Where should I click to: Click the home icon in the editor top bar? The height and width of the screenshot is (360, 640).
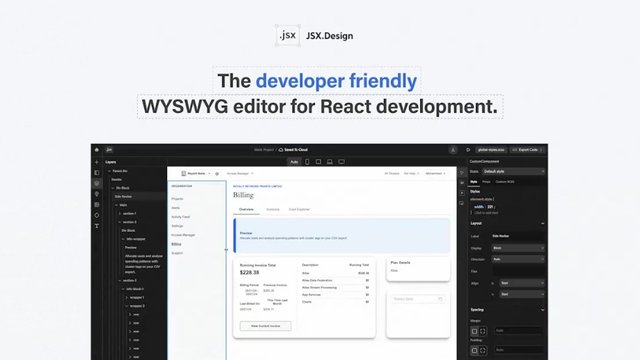(x=97, y=150)
